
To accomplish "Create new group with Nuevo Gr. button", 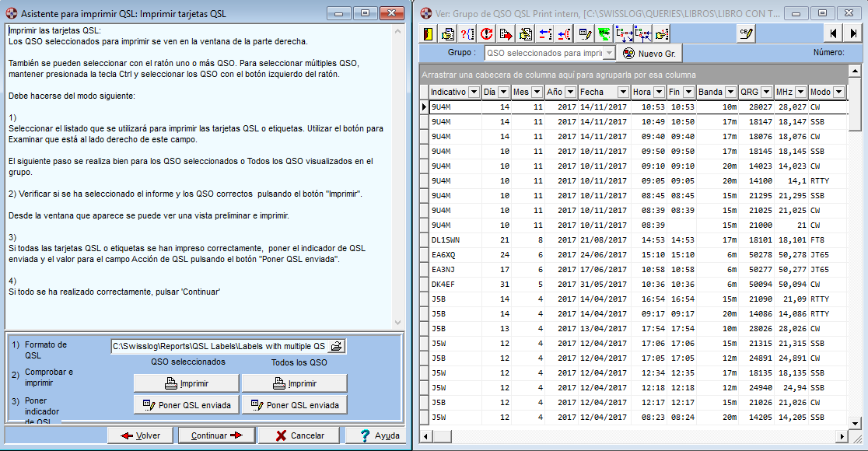I will click(x=649, y=54).
